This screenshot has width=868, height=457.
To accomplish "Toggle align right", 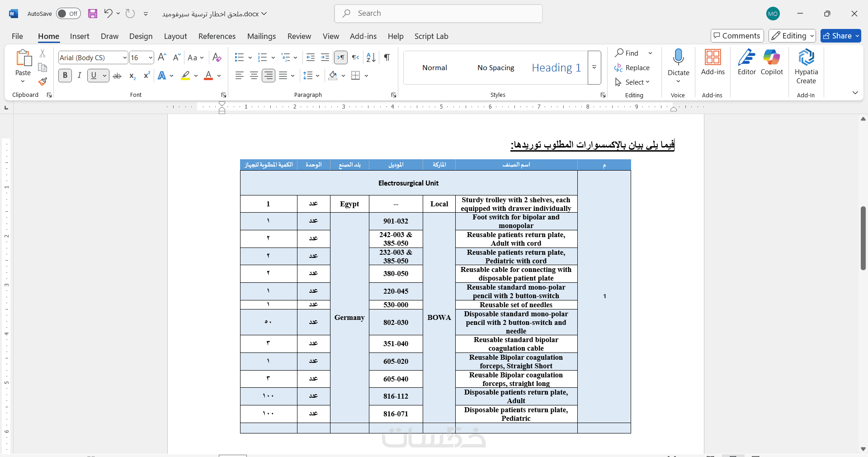I will tap(269, 76).
